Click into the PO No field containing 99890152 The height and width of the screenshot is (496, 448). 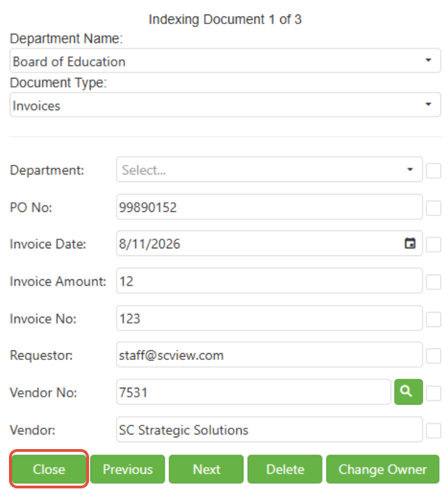(269, 207)
